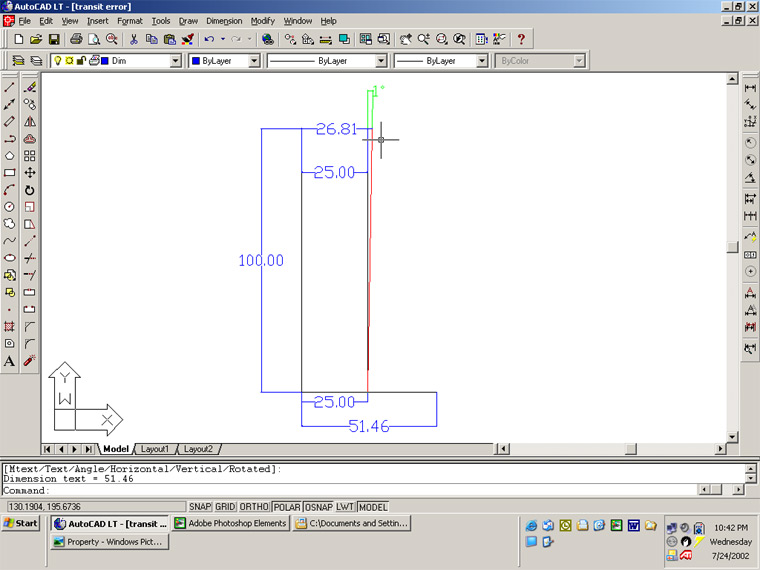Click the Windows Start button

coord(21,523)
